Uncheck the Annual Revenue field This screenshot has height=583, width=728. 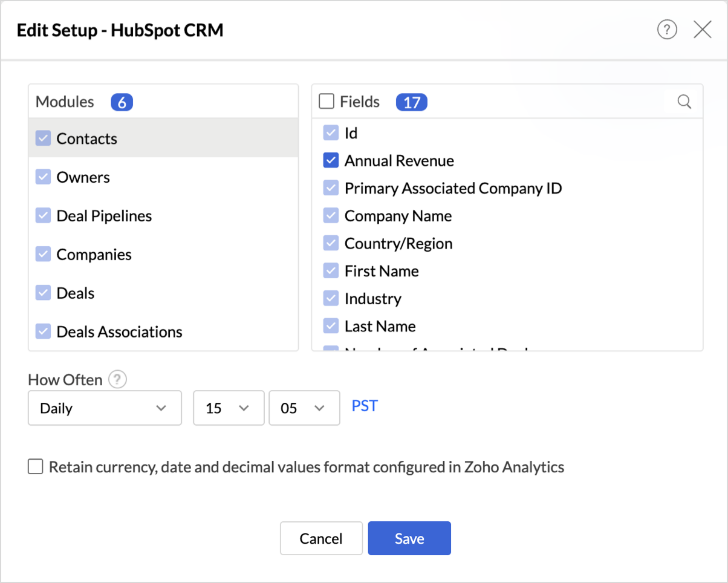pos(331,161)
